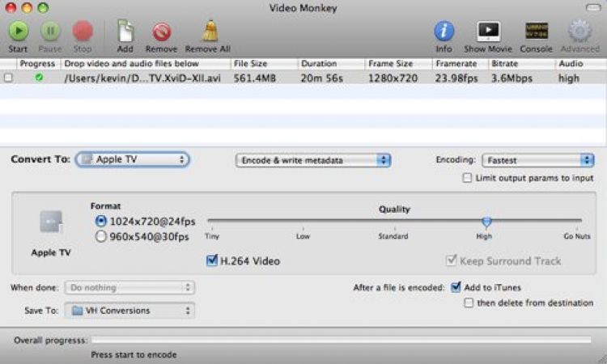
Task: Click the Apple TV device image
Action: click(51, 222)
